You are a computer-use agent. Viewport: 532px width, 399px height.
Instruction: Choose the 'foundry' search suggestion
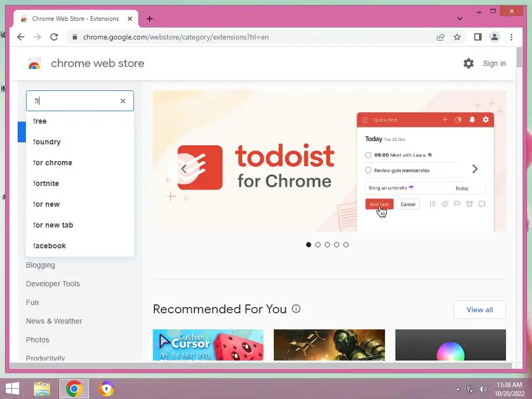point(80,142)
